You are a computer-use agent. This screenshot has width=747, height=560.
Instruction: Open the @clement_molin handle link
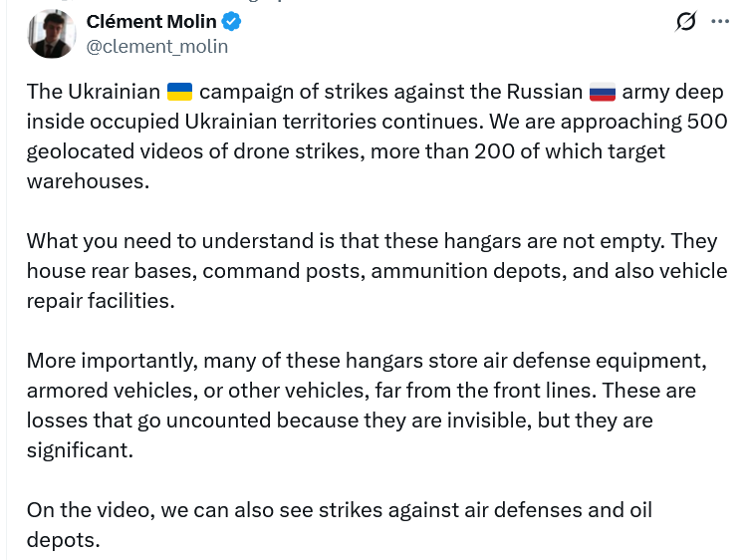point(157,46)
